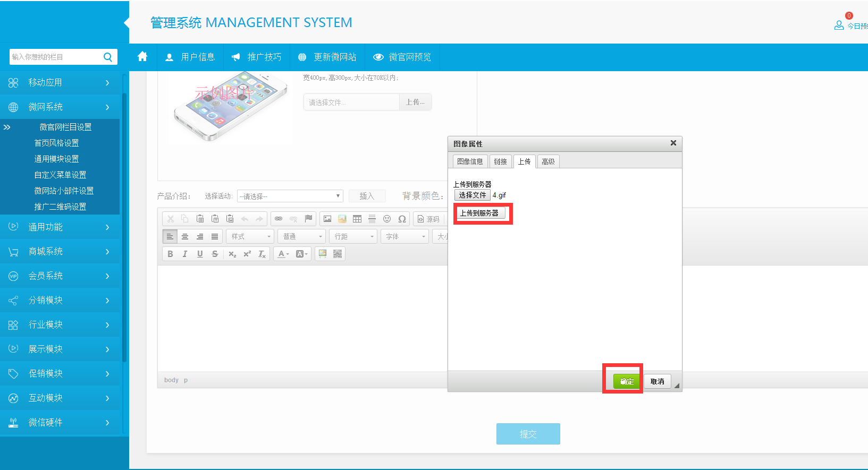Viewport: 868px width, 470px height.
Task: Insert a smiley emoticon
Action: 387,219
